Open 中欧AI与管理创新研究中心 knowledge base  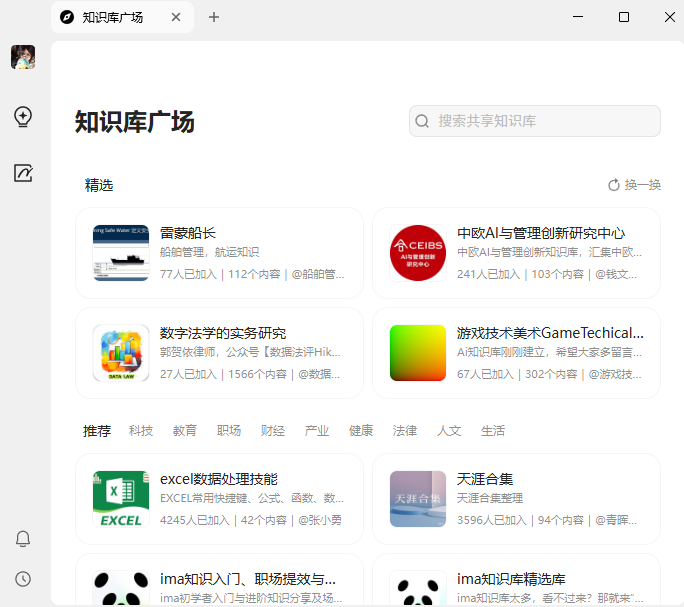516,253
